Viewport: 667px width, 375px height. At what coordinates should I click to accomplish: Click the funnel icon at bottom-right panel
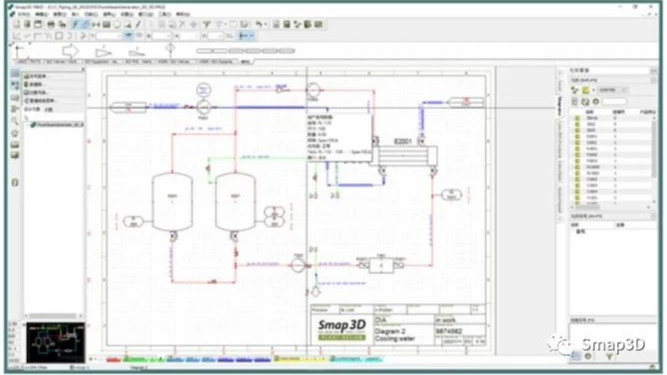(609, 357)
